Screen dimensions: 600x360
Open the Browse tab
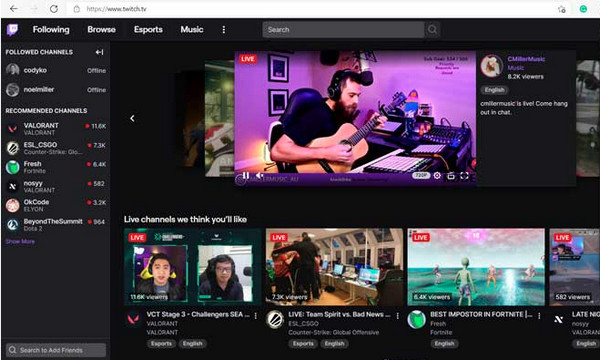click(x=101, y=29)
